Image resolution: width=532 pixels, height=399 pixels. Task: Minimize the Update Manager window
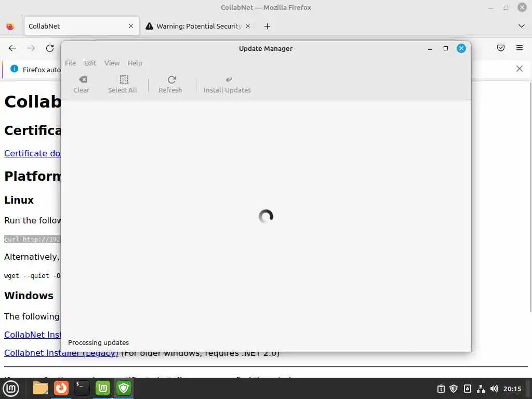click(x=430, y=48)
